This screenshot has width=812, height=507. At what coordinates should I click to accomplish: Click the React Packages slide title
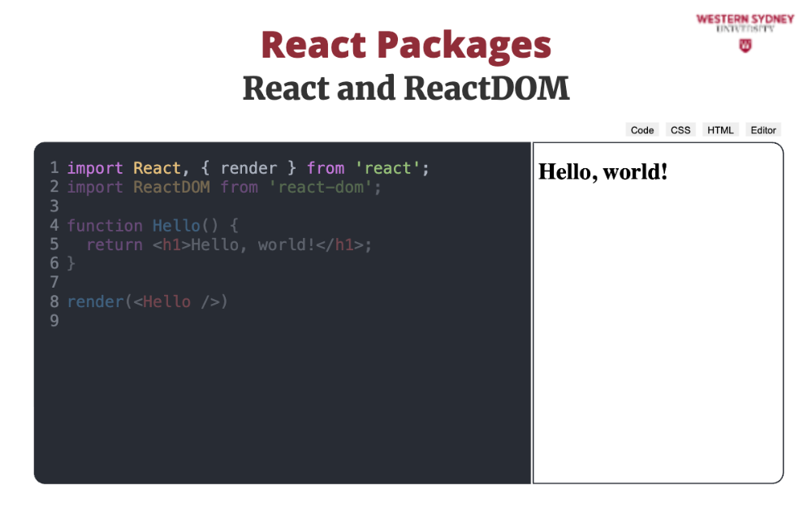coord(406,45)
